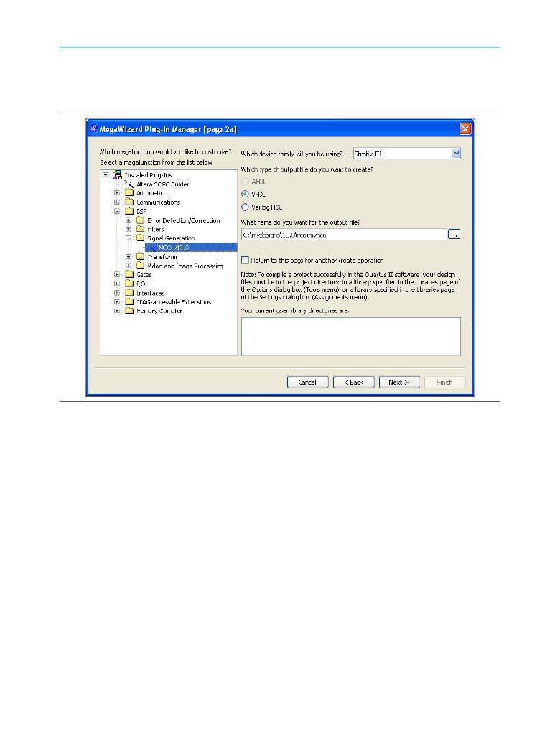The width and height of the screenshot is (560, 745).
Task: Click the Error Detection/Correction folder icon
Action: point(140,220)
